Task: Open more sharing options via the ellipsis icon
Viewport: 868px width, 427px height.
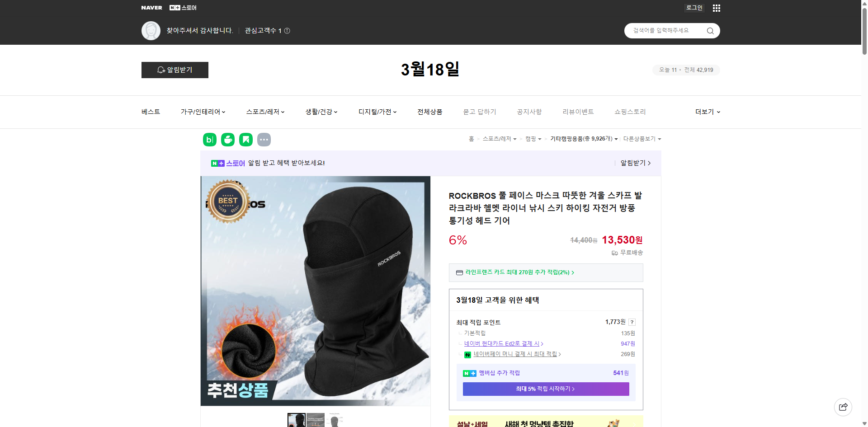Action: tap(264, 140)
